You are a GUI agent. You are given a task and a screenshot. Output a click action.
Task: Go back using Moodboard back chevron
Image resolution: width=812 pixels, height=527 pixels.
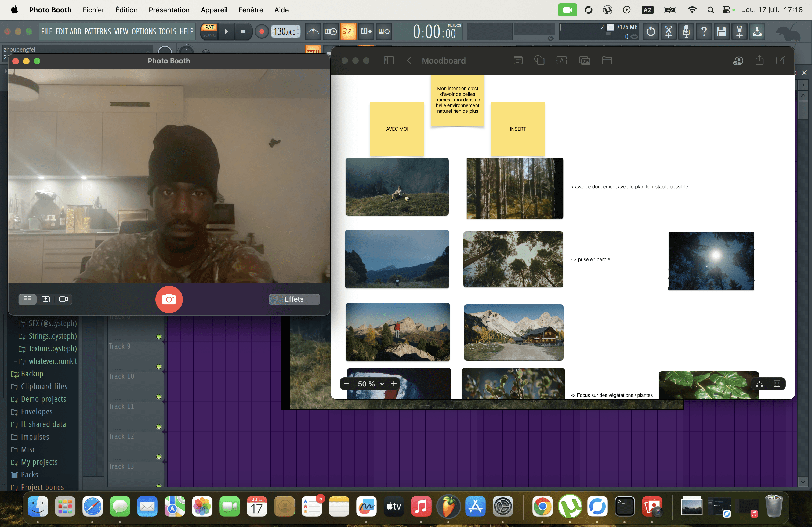coord(409,61)
